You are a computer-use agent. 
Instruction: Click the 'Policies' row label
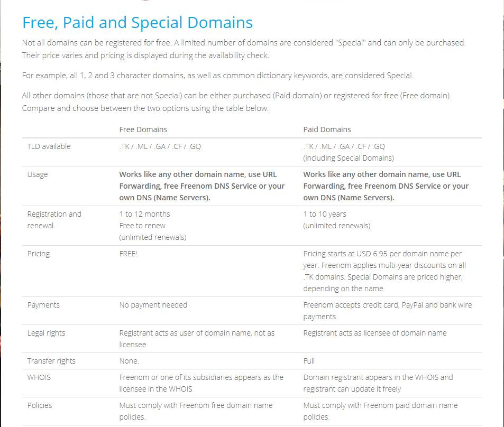40,405
